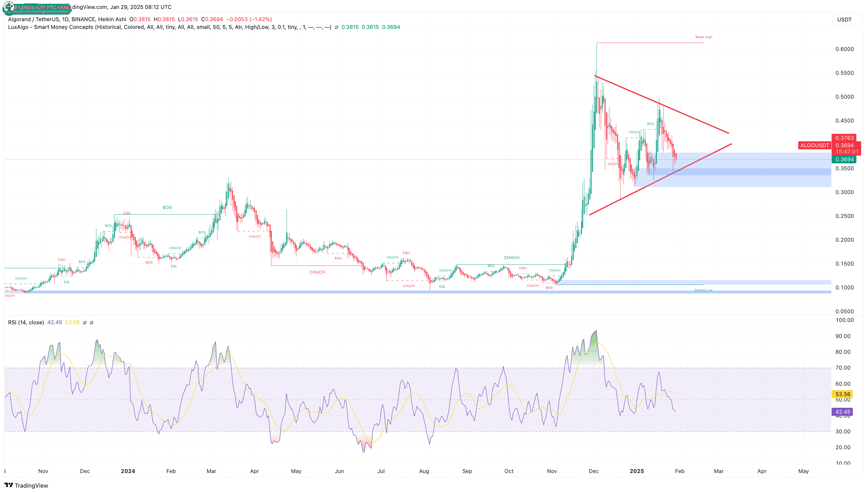The image size is (868, 493).
Task: Click the 20.00 RSI axis label
Action: point(843,447)
